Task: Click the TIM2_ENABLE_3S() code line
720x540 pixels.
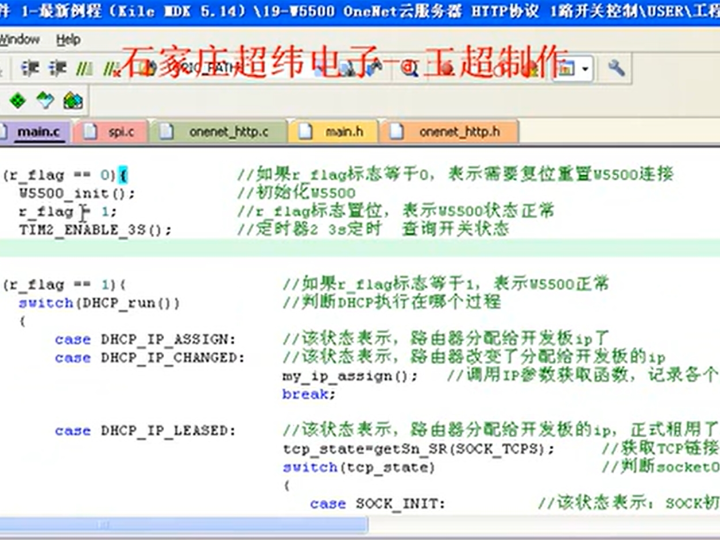Action: [x=95, y=229]
